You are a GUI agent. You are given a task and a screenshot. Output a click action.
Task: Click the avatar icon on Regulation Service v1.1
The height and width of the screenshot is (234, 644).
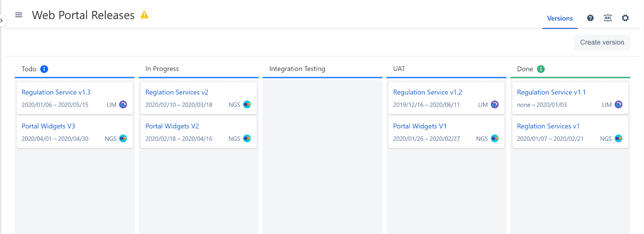[x=618, y=104]
